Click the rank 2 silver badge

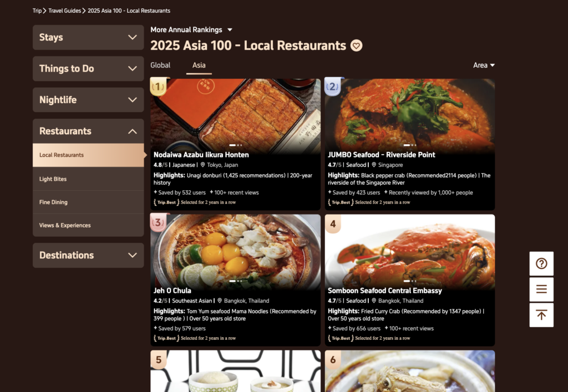coord(332,86)
